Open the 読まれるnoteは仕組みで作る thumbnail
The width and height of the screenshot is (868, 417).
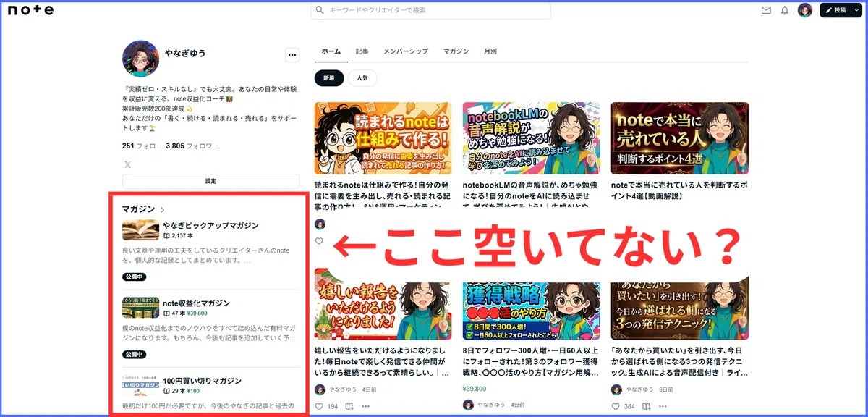[383, 138]
